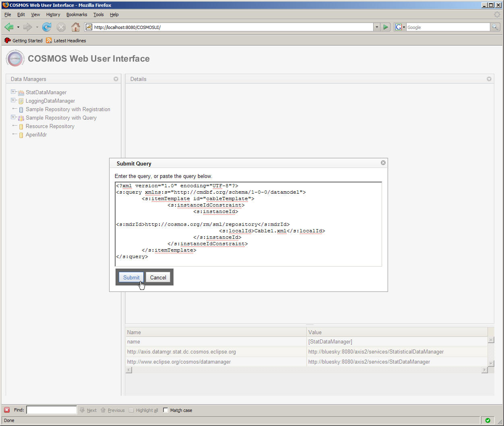Screen dimensions: 504x426
Task: Open the Getting Started bookmark
Action: (x=27, y=41)
